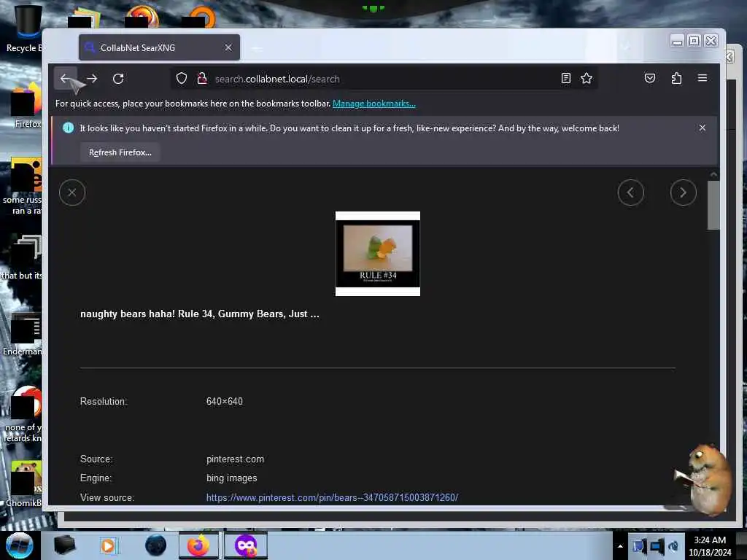Click the purple masked-face taskbar icon
This screenshot has height=560, width=747.
246,545
